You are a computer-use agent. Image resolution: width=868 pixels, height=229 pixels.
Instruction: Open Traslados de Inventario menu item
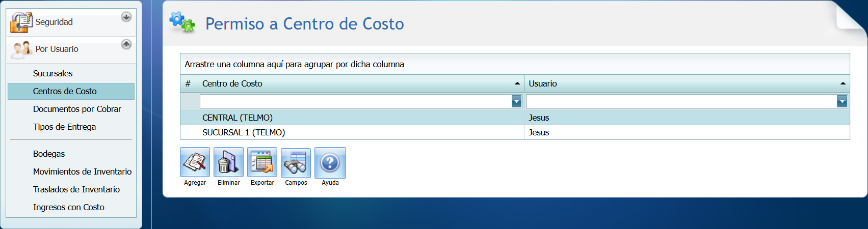pyautogui.click(x=76, y=189)
